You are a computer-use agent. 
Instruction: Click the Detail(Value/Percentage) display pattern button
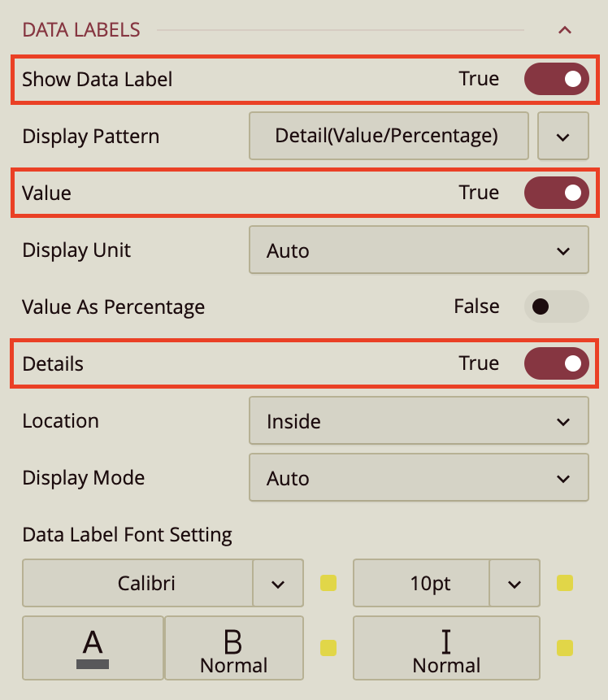[387, 136]
